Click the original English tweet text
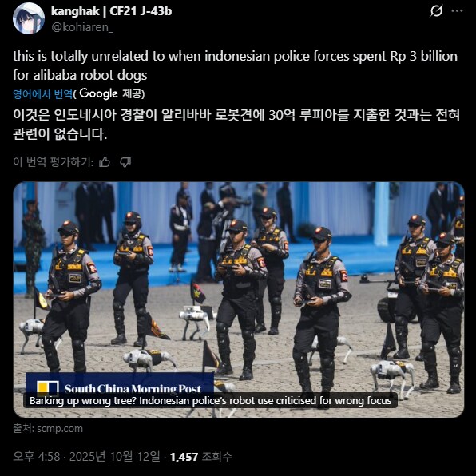 tap(235, 65)
